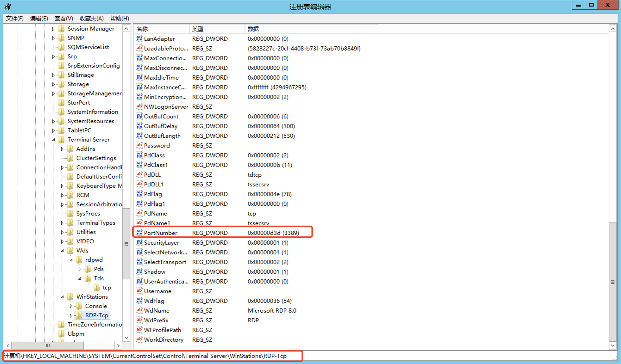Click the folder icon of SNMP key
621x364 pixels.
coord(61,38)
